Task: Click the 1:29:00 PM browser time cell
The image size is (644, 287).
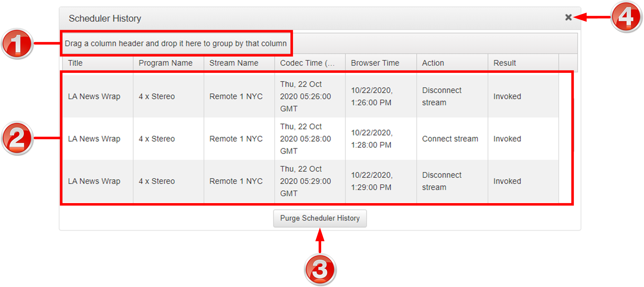Action: pyautogui.click(x=371, y=181)
